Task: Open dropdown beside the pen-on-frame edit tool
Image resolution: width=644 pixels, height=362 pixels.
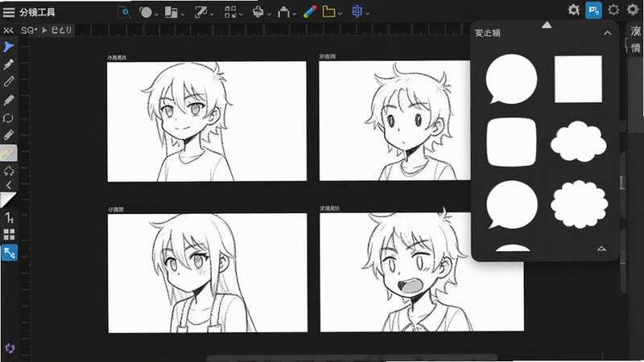Action: click(x=212, y=14)
